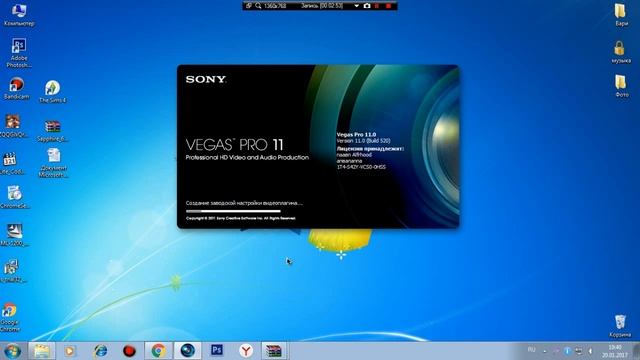Open the volume speaker tray icon

point(590,351)
